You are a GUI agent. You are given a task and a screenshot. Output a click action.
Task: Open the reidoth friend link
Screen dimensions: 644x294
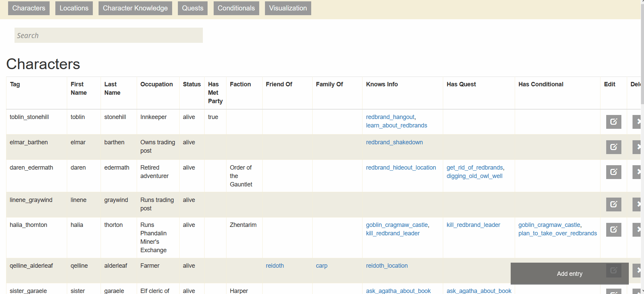pos(275,266)
